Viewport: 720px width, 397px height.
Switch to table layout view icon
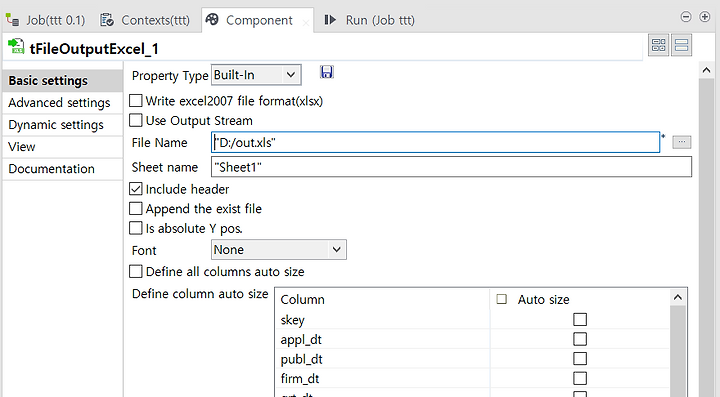[x=658, y=45]
